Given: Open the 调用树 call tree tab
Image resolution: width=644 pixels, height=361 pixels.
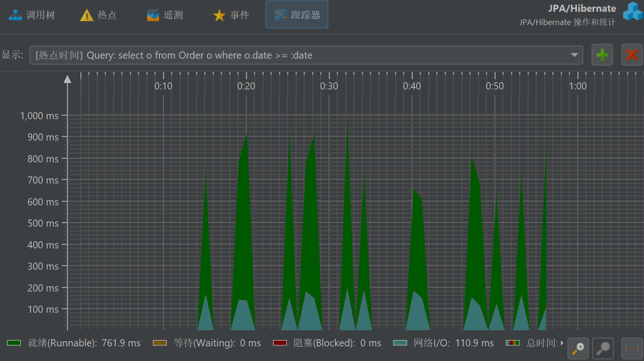Looking at the screenshot, I should 32,15.
